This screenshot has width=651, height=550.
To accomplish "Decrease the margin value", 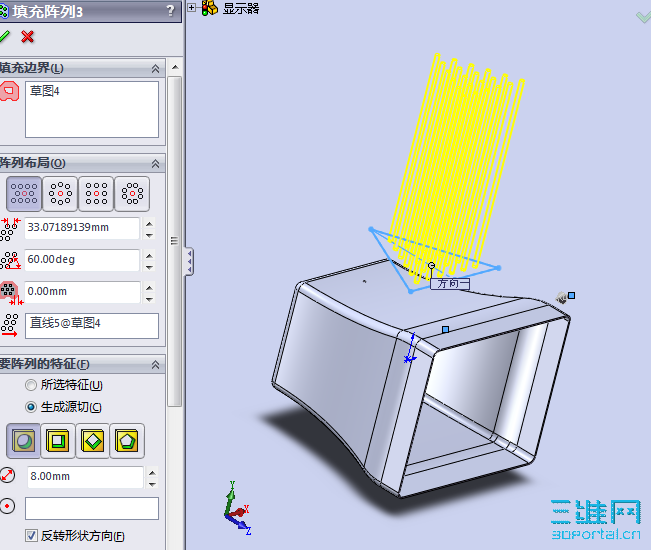I will click(x=149, y=299).
